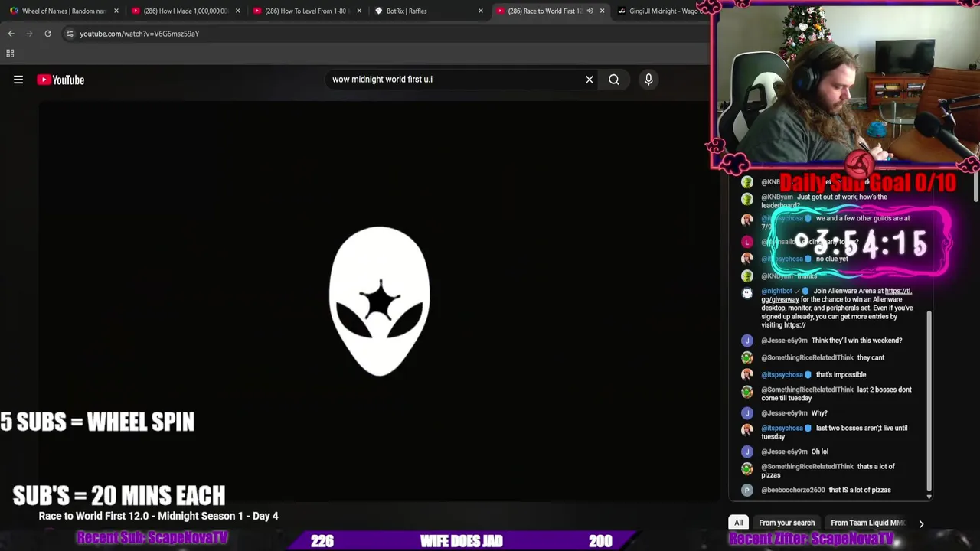
Task: Click video title 'Race to World First 12.0'
Action: click(x=158, y=516)
